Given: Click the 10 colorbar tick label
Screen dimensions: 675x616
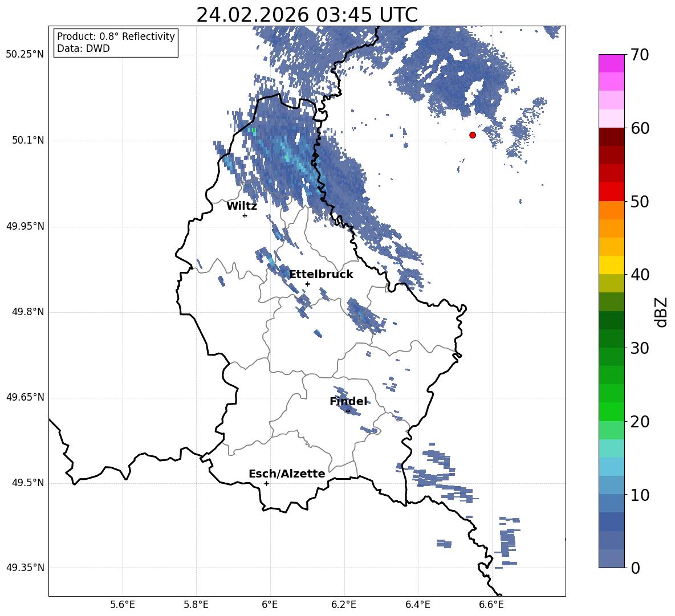Looking at the screenshot, I should pos(640,495).
